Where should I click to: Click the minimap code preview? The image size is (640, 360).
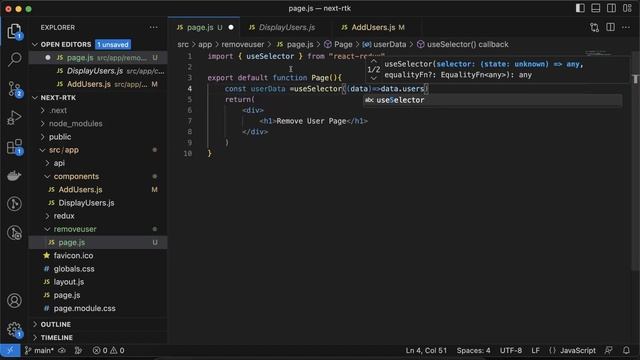pos(598,53)
